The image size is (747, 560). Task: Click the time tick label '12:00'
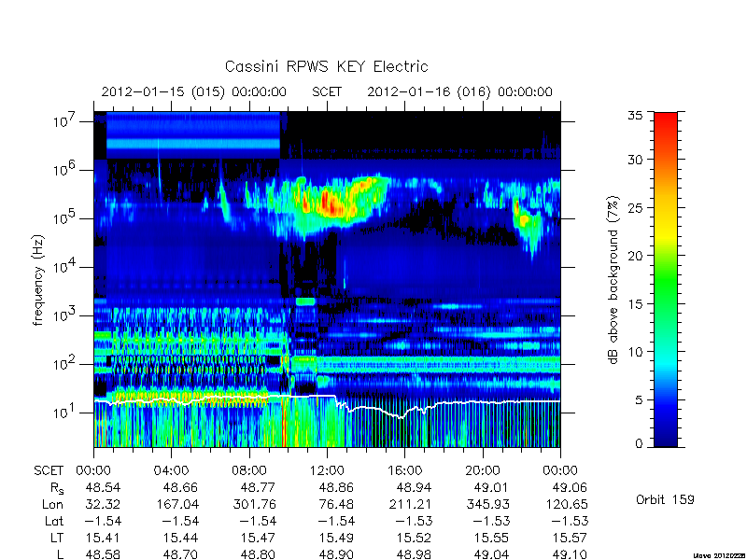[x=327, y=471]
